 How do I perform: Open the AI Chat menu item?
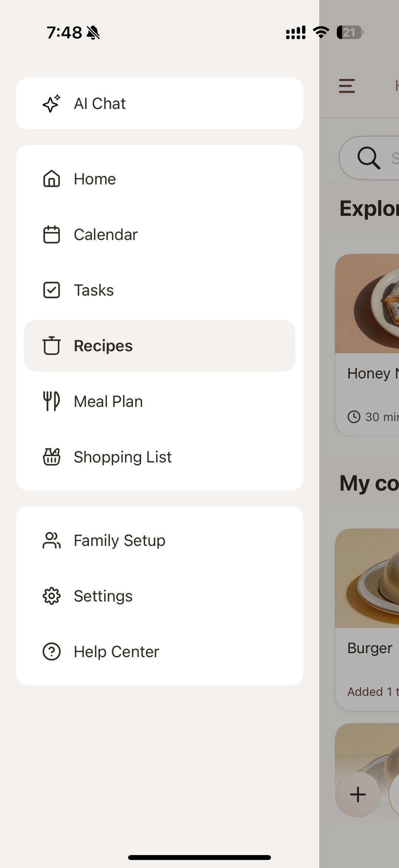pos(100,104)
